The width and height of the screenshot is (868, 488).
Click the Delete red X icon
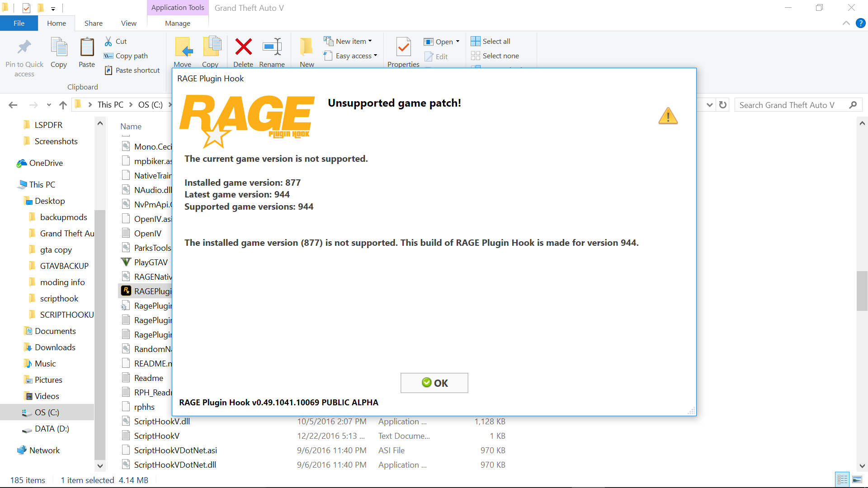[x=243, y=47]
